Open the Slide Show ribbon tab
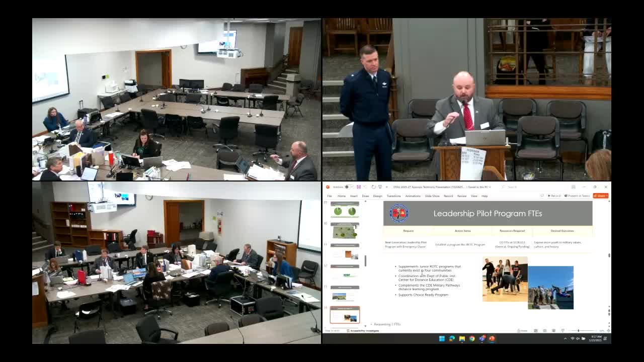The height and width of the screenshot is (362, 644). 432,196
